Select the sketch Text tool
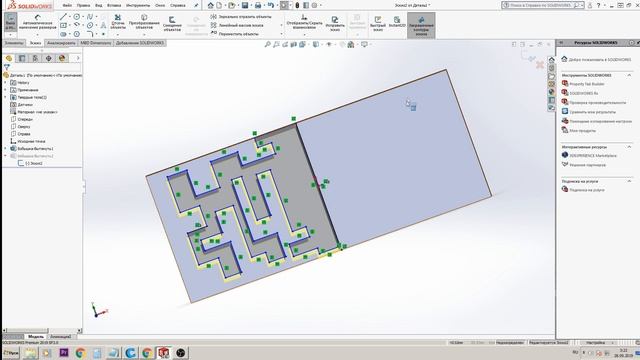This screenshot has height=360, width=640. pyautogui.click(x=103, y=25)
